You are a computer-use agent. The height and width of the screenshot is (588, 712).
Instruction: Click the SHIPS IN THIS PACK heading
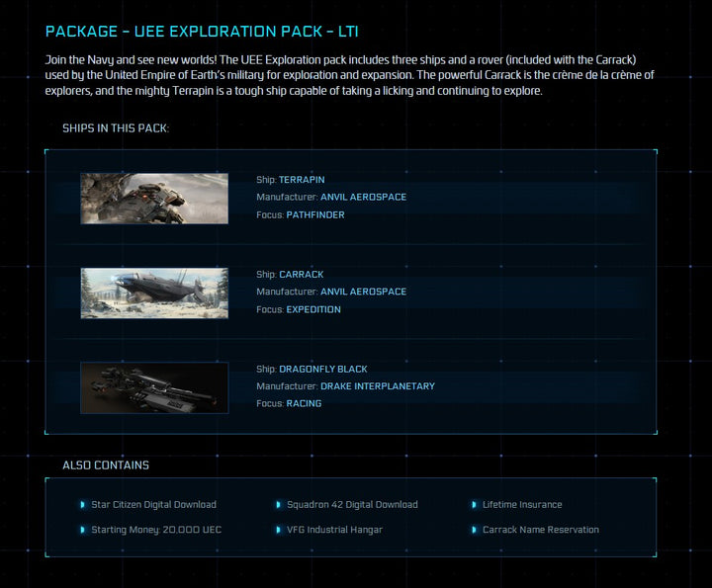(116, 128)
